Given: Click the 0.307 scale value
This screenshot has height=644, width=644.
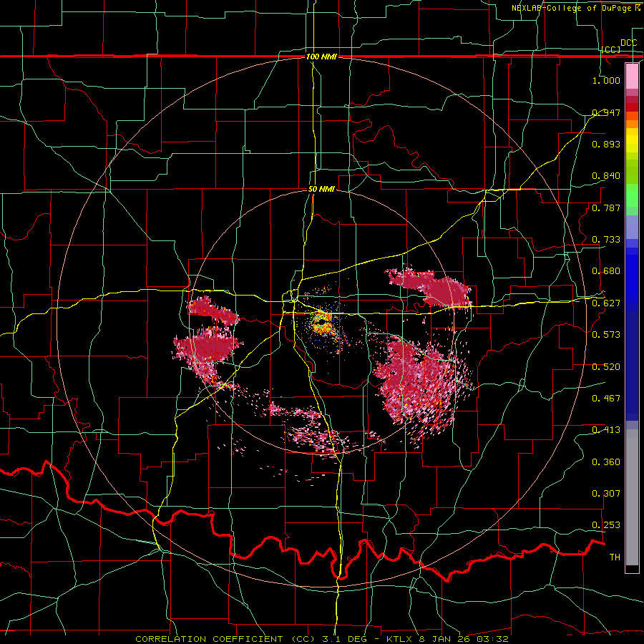Looking at the screenshot, I should pos(606,494).
